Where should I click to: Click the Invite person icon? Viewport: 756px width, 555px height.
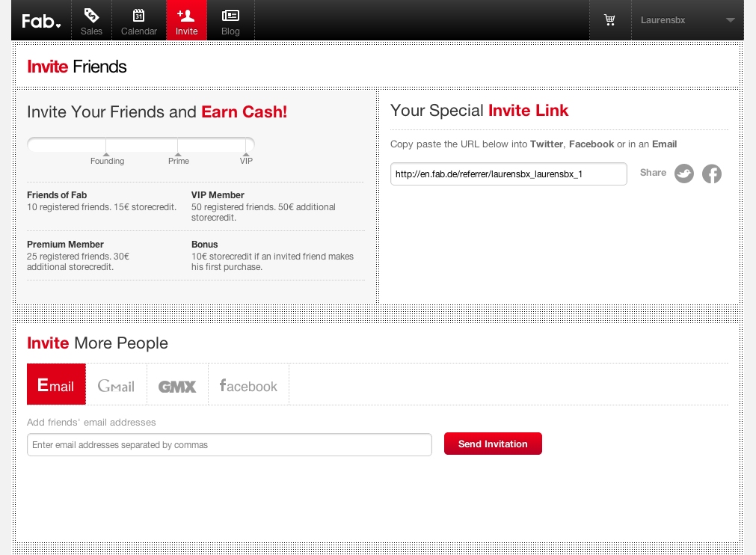[186, 16]
